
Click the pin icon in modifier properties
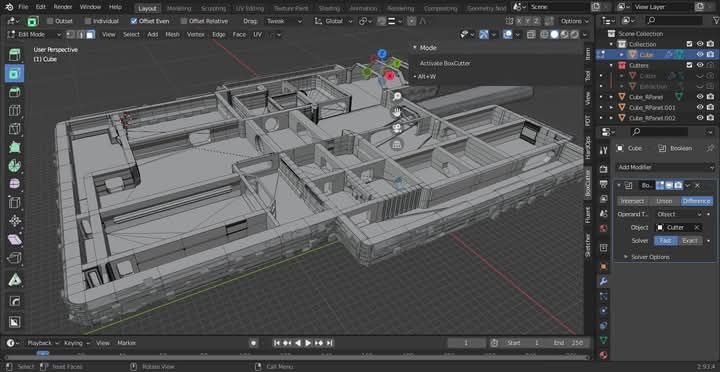point(710,148)
